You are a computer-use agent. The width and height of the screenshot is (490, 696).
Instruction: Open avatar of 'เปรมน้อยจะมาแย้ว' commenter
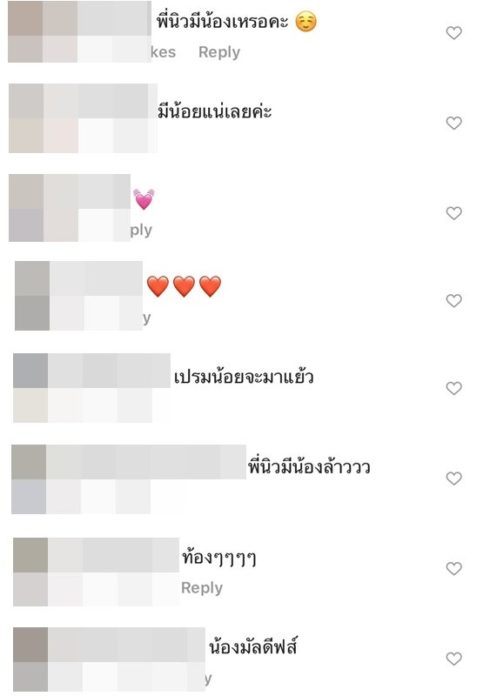(x=30, y=388)
